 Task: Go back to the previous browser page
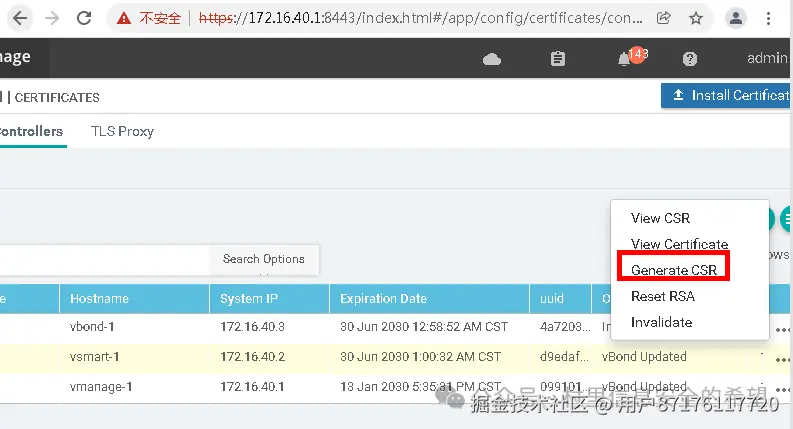(x=20, y=19)
